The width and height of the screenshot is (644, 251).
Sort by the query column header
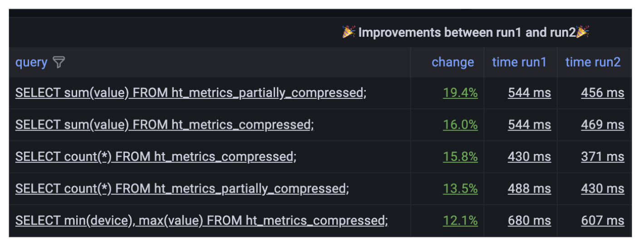(31, 62)
